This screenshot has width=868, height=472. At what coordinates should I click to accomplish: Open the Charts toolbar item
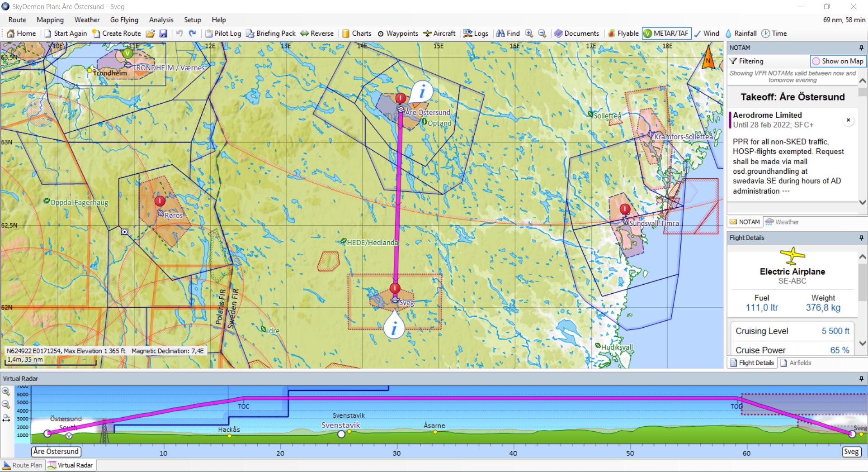357,33
